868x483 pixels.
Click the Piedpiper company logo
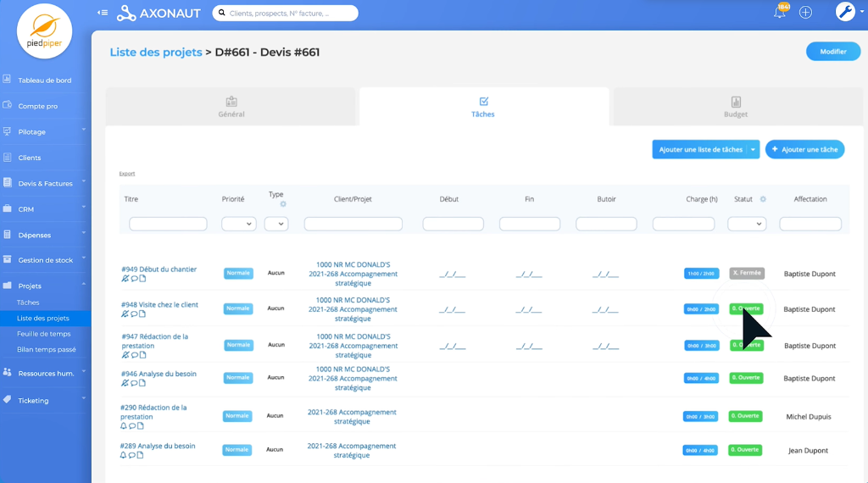[44, 31]
